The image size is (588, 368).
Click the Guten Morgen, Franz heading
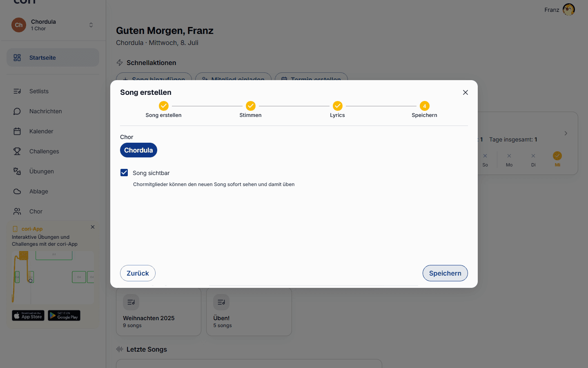165,31
